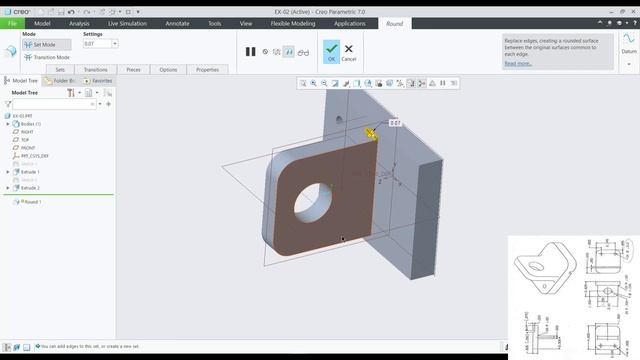
Task: Switch to the Model ribbon tab
Action: click(x=42, y=24)
